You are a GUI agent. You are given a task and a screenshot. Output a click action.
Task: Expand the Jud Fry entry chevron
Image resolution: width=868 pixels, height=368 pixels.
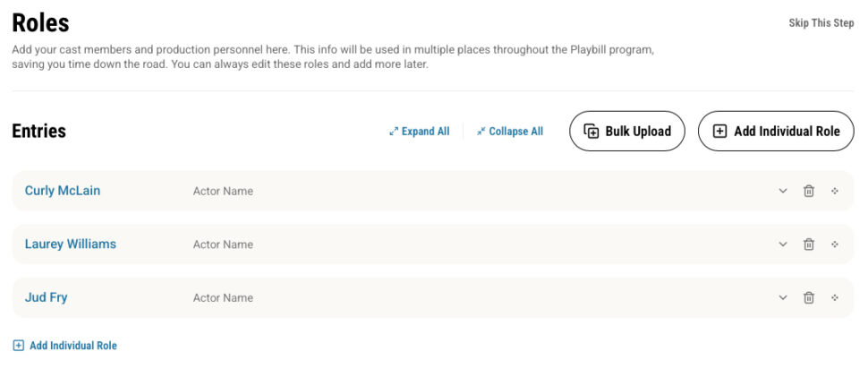pyautogui.click(x=783, y=297)
